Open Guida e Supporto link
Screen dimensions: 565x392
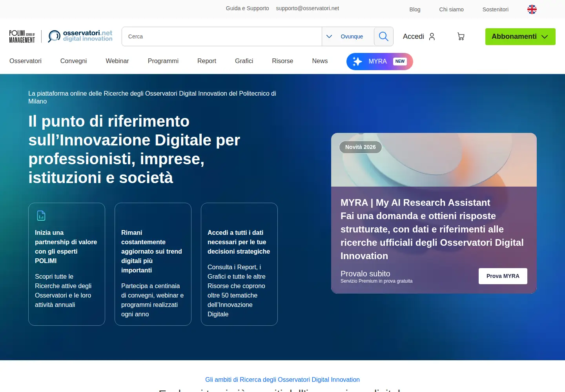[248, 8]
